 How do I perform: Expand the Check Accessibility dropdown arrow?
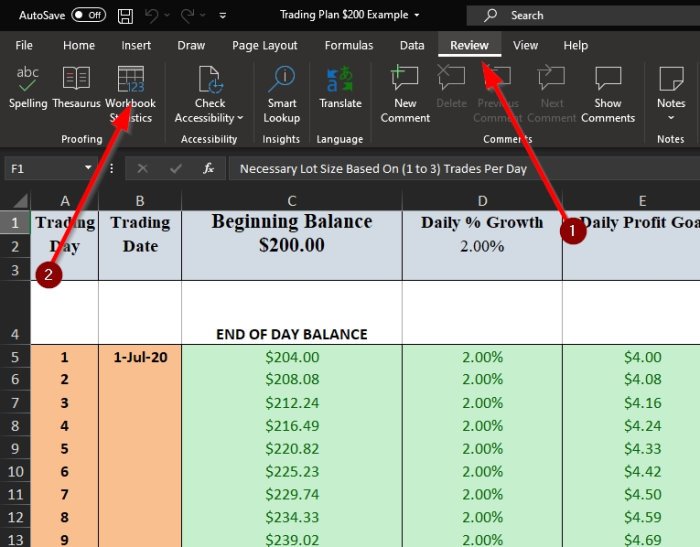click(x=240, y=118)
